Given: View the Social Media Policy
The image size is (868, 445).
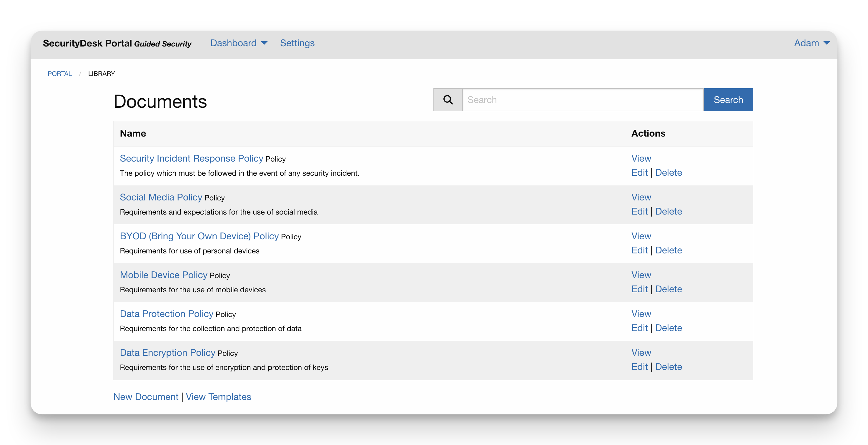Looking at the screenshot, I should [x=641, y=197].
